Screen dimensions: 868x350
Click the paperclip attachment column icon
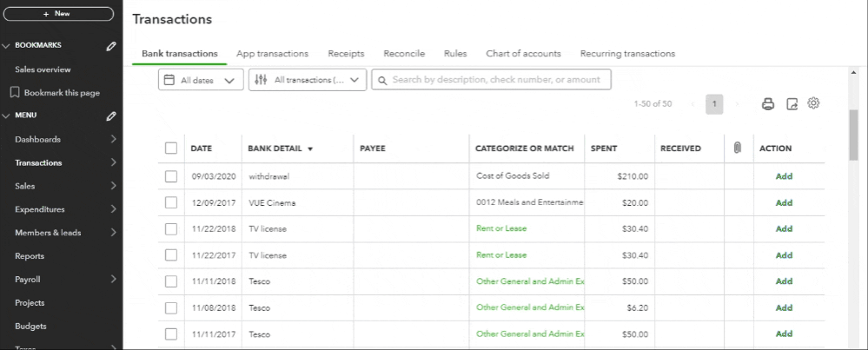737,149
